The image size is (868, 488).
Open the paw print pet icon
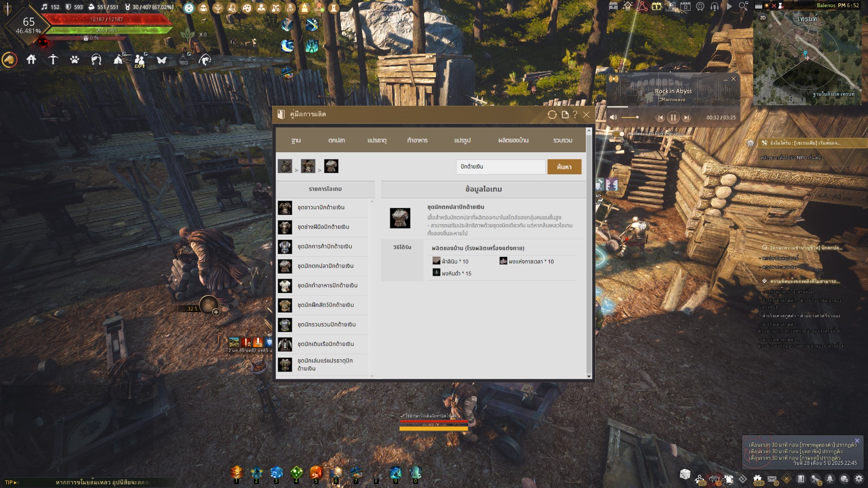(x=75, y=60)
